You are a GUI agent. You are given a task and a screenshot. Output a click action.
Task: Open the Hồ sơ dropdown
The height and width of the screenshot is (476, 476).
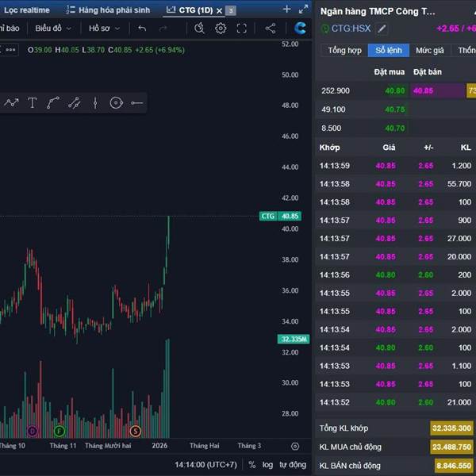coord(104,29)
